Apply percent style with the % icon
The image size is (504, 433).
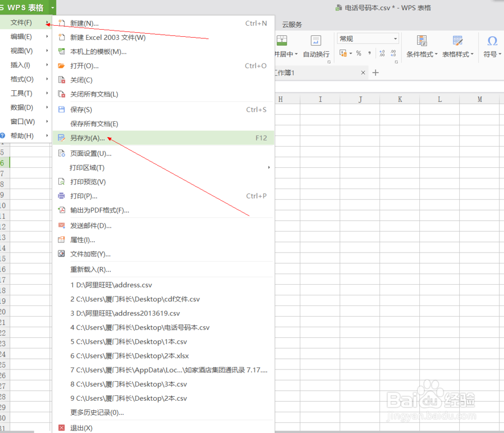click(x=359, y=53)
